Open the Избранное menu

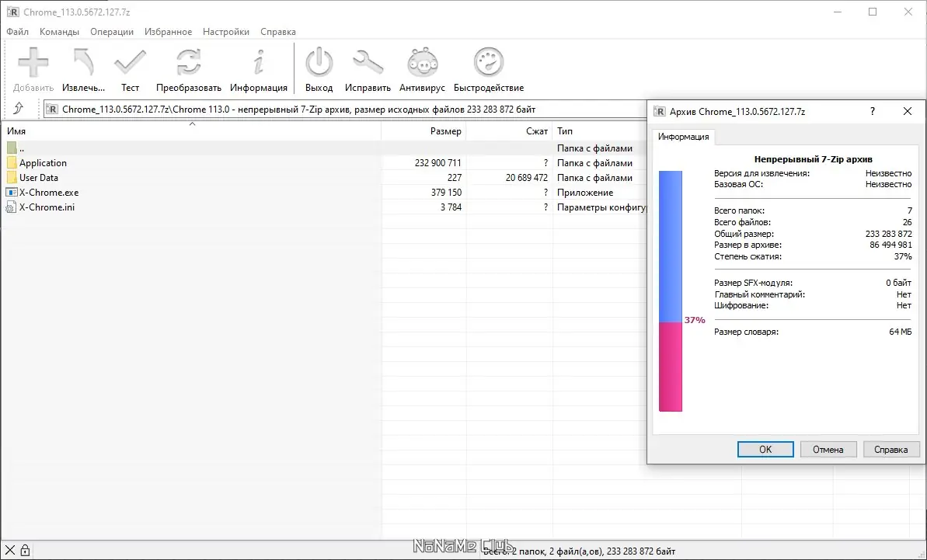(168, 32)
